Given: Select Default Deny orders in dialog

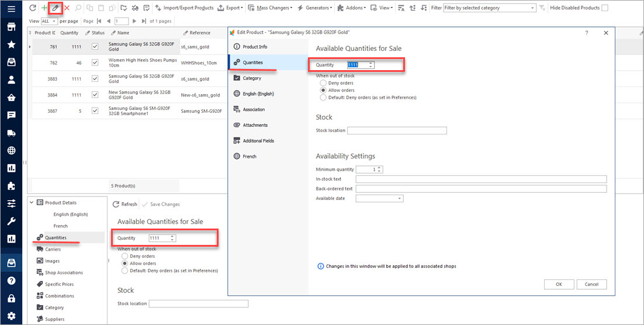Looking at the screenshot, I should (x=324, y=98).
